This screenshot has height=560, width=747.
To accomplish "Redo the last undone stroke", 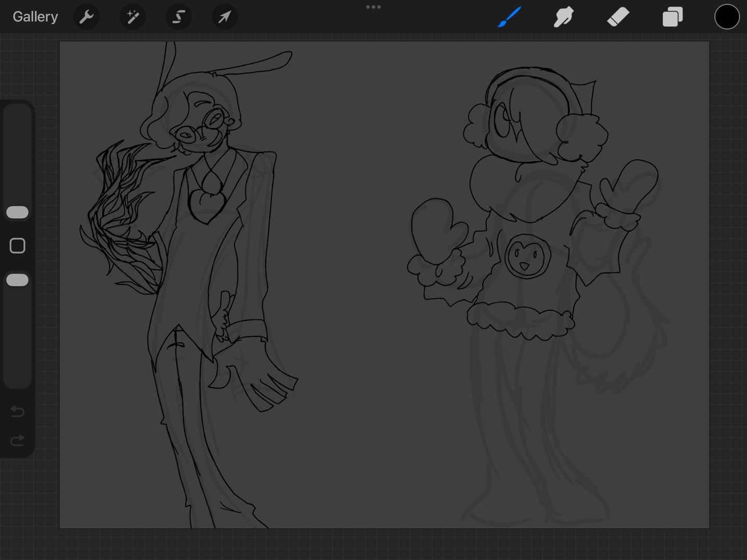I will click(17, 440).
